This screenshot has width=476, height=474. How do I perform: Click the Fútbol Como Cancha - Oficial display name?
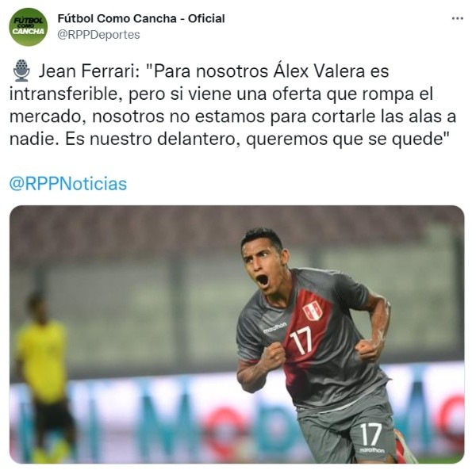coord(141,19)
